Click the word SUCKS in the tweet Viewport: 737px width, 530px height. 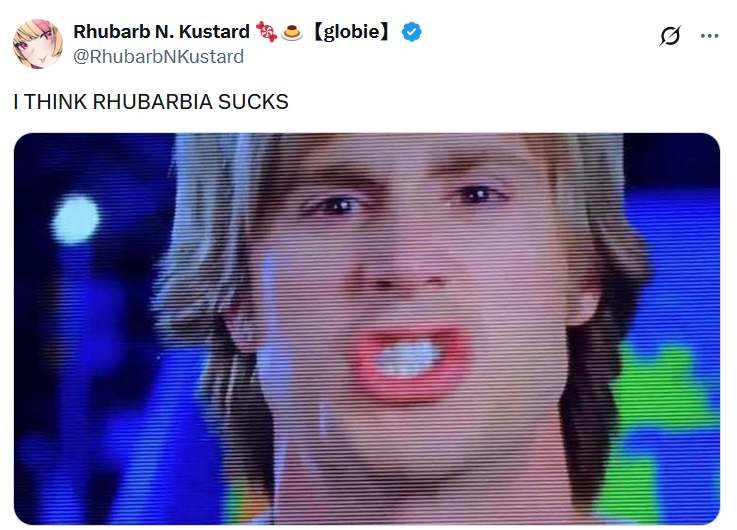[x=253, y=102]
